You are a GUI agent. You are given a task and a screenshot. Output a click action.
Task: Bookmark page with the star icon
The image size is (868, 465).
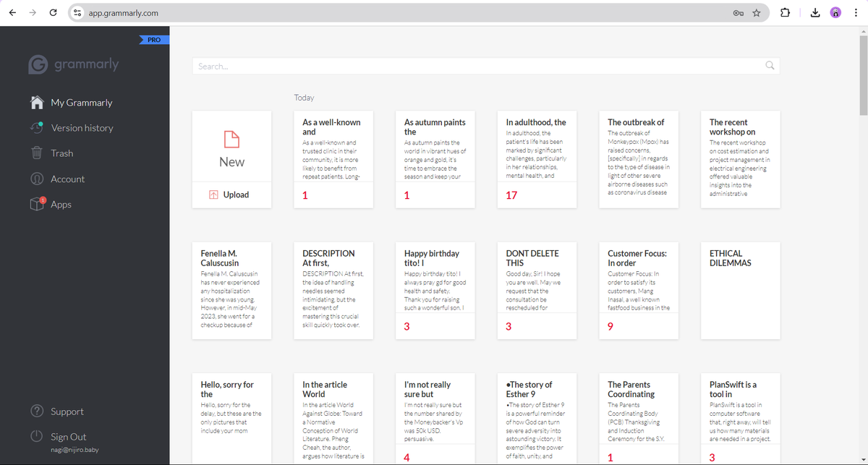[x=757, y=12]
